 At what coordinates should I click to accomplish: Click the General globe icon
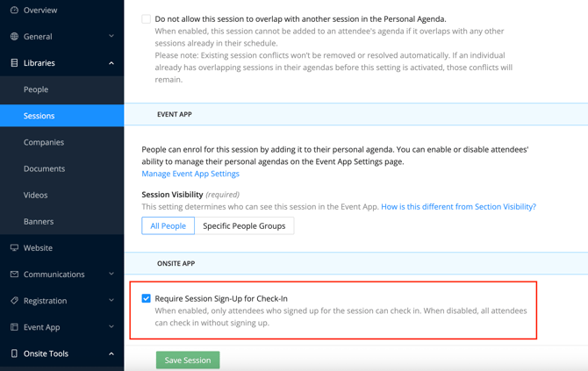14,37
